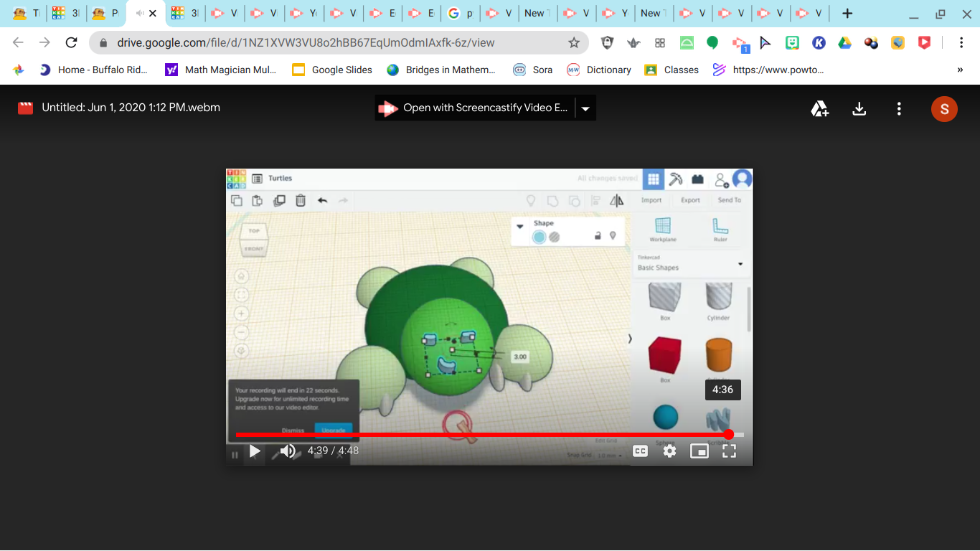Toggle closed captions with CC button

(x=640, y=451)
